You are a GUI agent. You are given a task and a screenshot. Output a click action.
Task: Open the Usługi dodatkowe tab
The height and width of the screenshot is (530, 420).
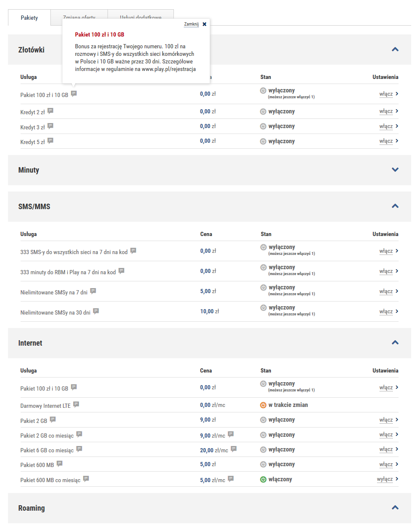click(x=141, y=15)
